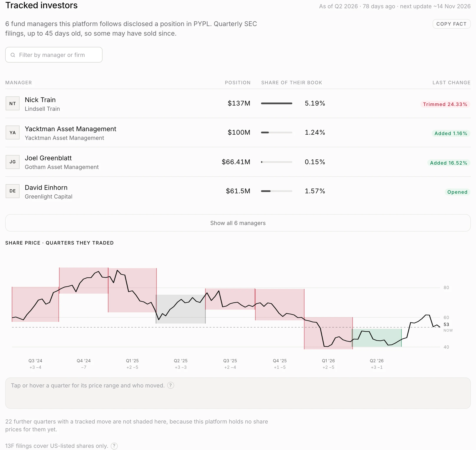Click the Copy Fact button
Viewport: 476px width, 450px height.
click(x=451, y=24)
